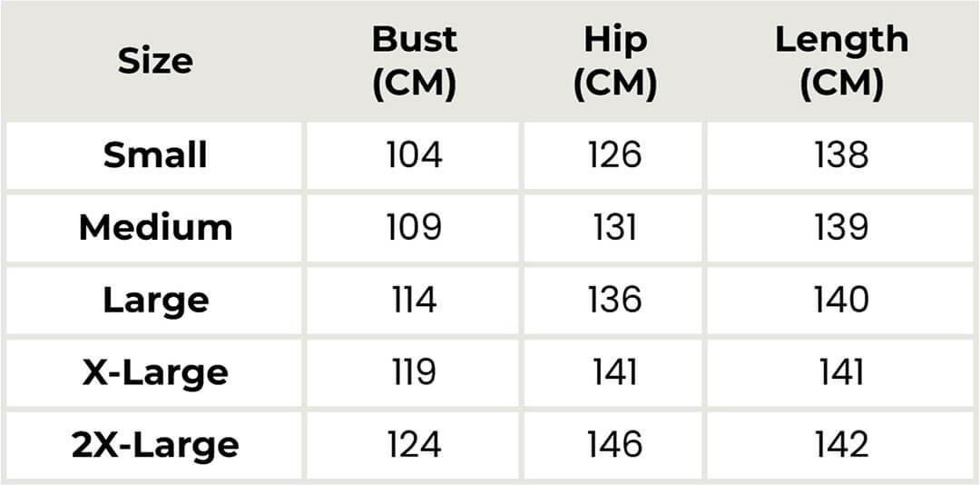Click the 2X-Large bust value 124
The height and width of the screenshot is (485, 980).
pyautogui.click(x=415, y=446)
